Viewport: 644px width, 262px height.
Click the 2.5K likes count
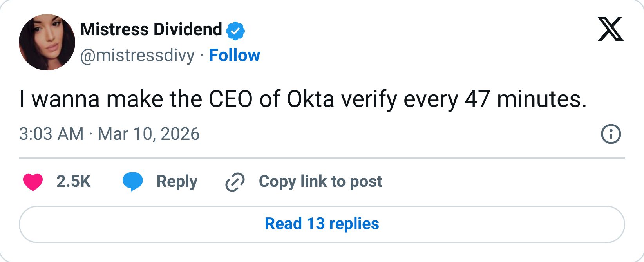[73, 182]
